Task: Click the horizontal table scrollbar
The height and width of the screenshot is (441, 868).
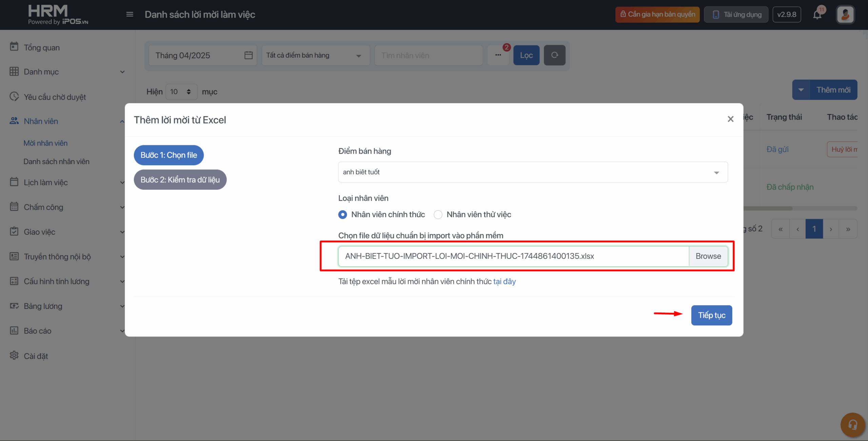Action: (768, 208)
